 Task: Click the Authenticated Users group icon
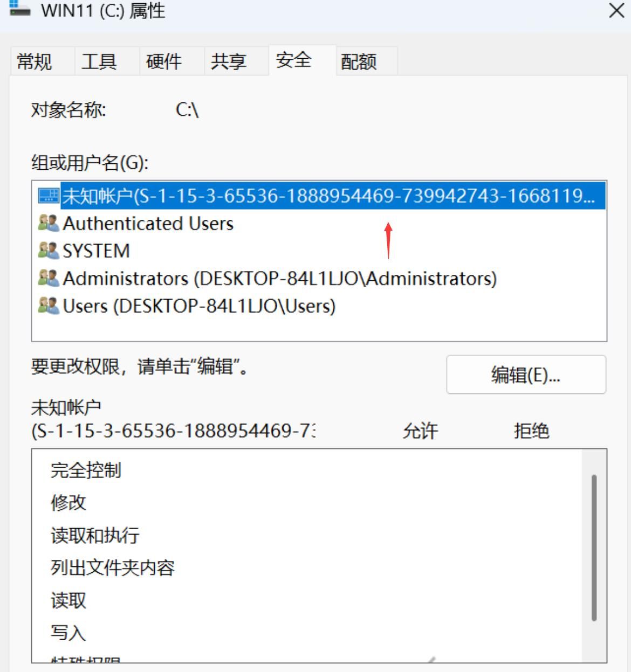click(x=49, y=223)
